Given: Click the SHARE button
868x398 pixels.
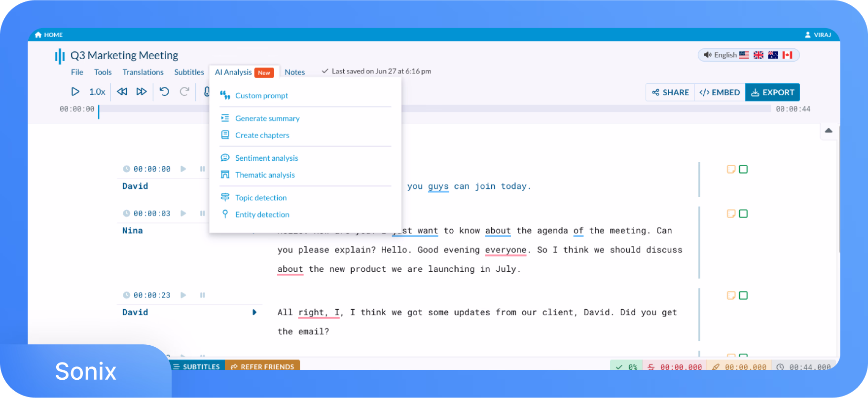Looking at the screenshot, I should tap(670, 92).
